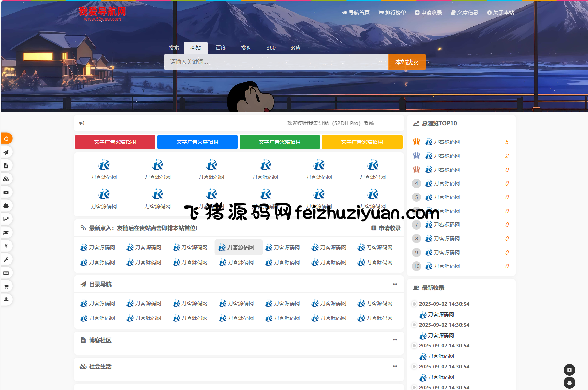This screenshot has height=390, width=588.
Task: Click the floating plus button at bottom right
Action: coord(569,370)
